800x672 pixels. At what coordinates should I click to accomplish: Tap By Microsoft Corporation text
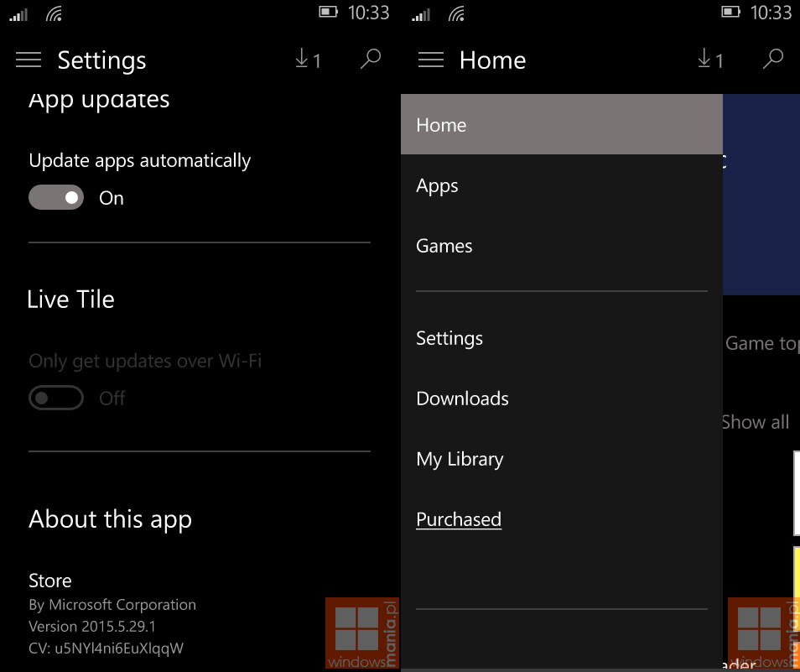(x=112, y=605)
